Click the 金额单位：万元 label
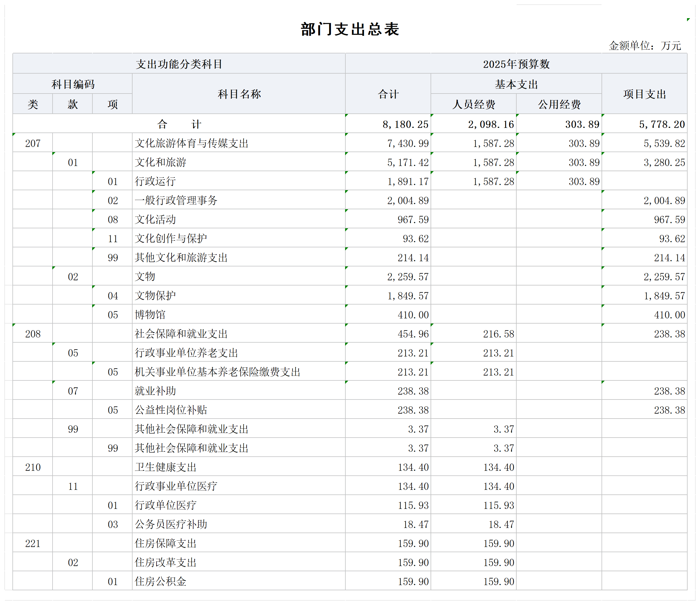 pyautogui.click(x=644, y=46)
